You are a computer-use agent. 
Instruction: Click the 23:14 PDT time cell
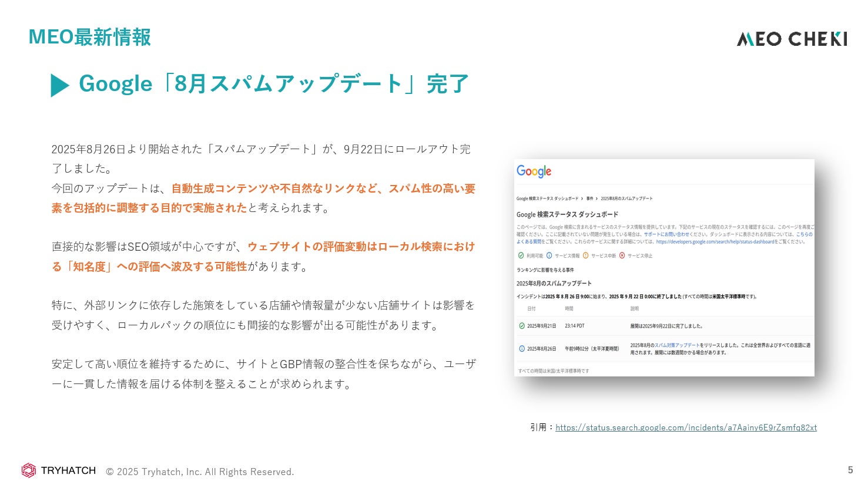click(575, 326)
